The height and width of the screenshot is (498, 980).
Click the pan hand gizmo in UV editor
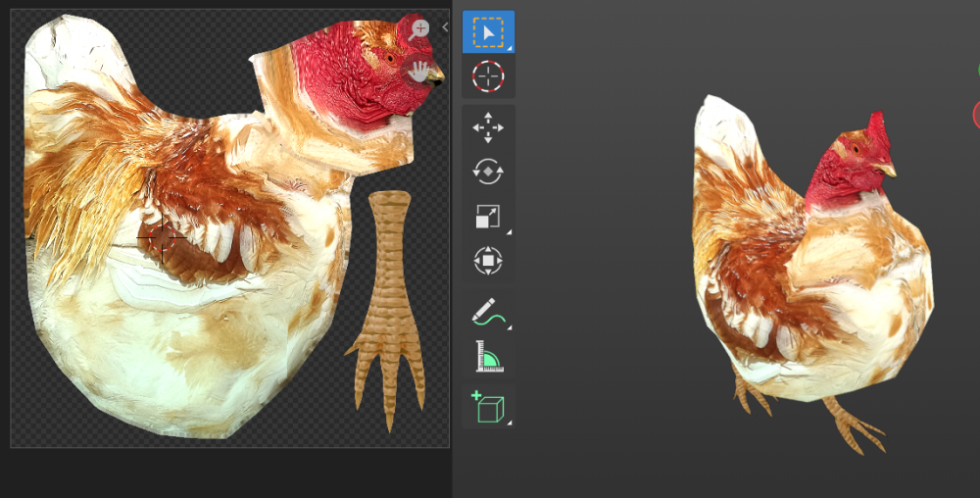pos(419,71)
